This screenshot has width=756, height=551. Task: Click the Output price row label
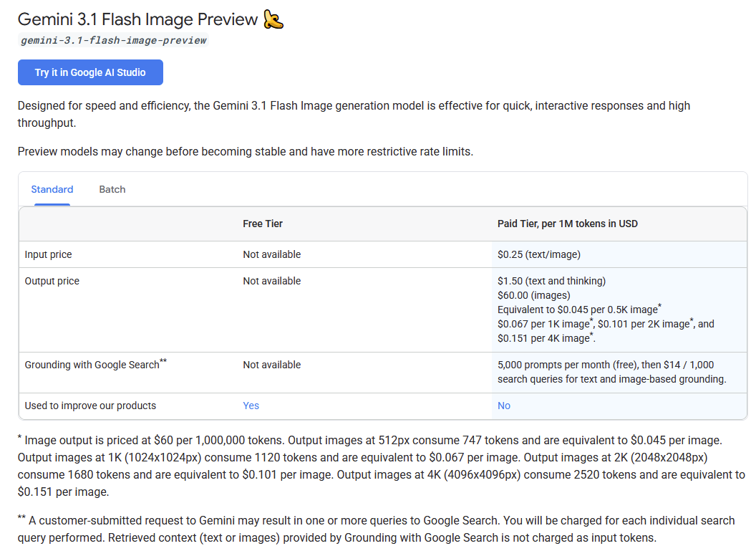(52, 282)
